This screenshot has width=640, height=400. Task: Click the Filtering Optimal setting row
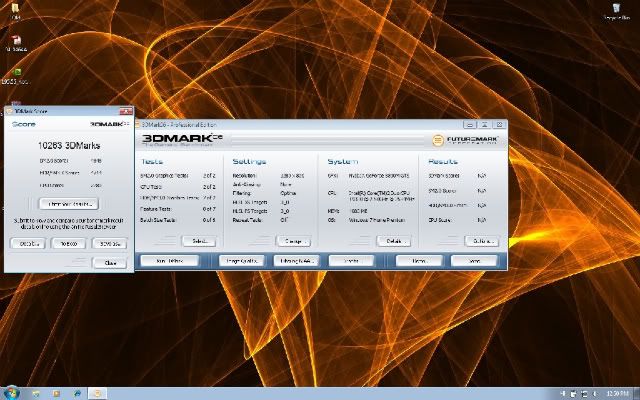tap(264, 193)
